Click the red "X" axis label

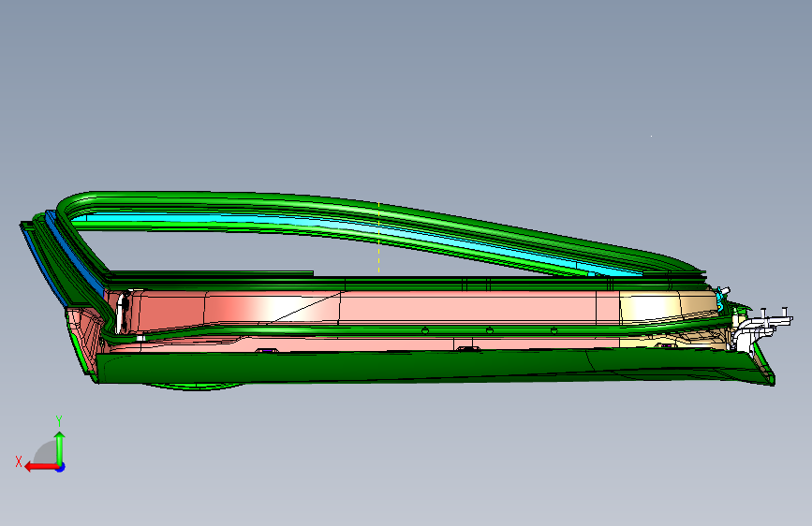(x=19, y=461)
